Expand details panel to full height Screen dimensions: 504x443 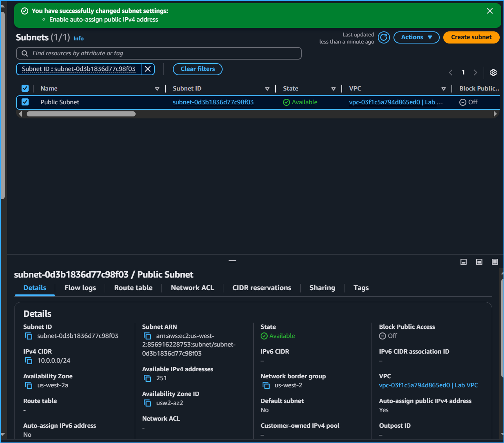pos(495,261)
